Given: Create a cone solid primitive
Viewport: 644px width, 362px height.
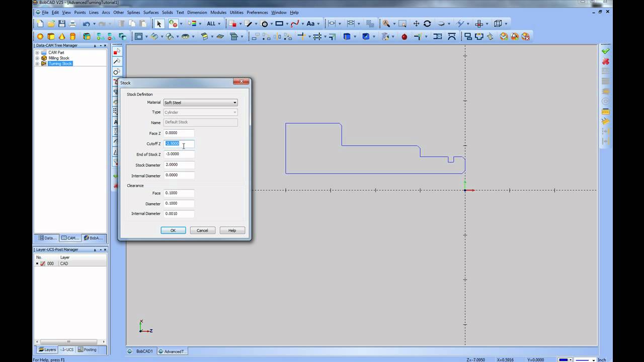Looking at the screenshot, I should [62, 36].
